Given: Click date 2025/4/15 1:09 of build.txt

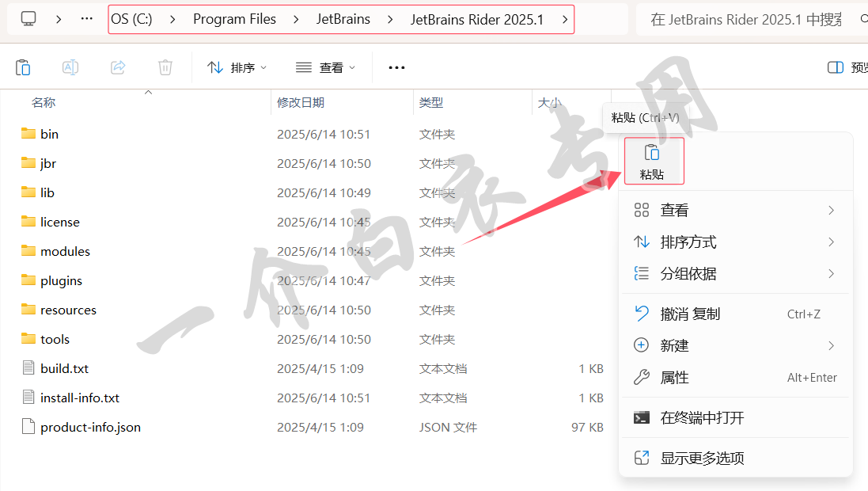Looking at the screenshot, I should pos(320,368).
